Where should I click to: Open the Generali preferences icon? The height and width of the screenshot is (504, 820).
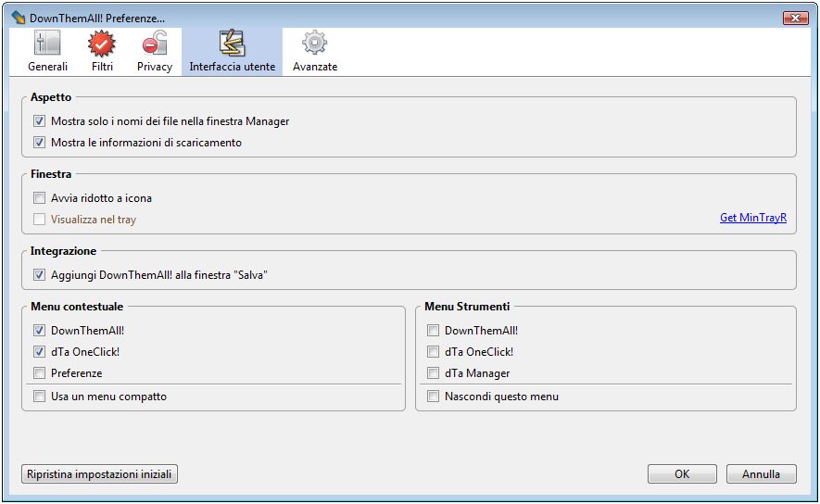(47, 44)
